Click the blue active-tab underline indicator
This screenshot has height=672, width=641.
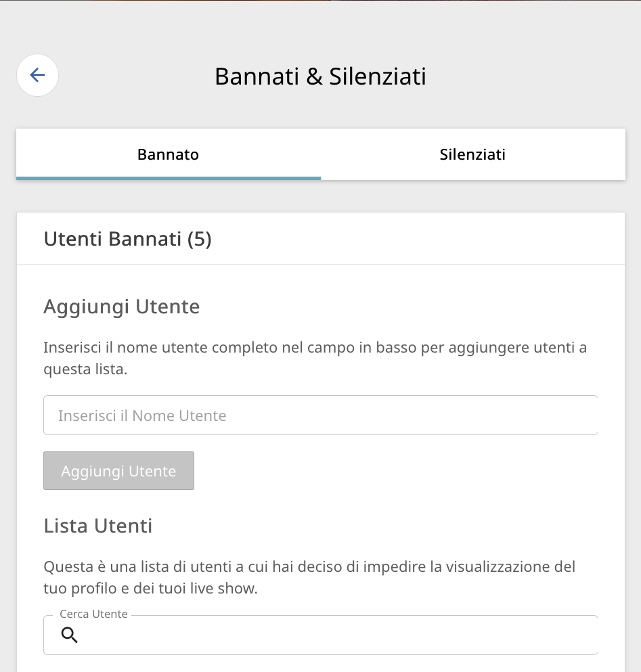(x=168, y=178)
